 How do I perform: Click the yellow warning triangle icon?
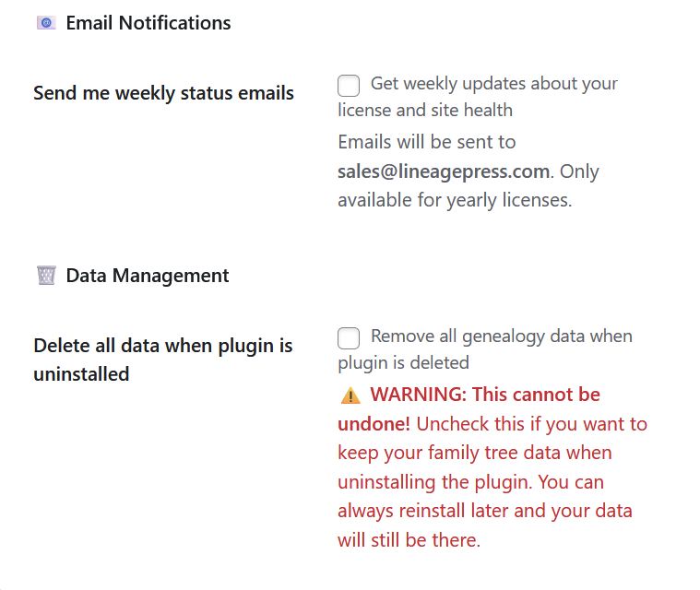coord(350,395)
